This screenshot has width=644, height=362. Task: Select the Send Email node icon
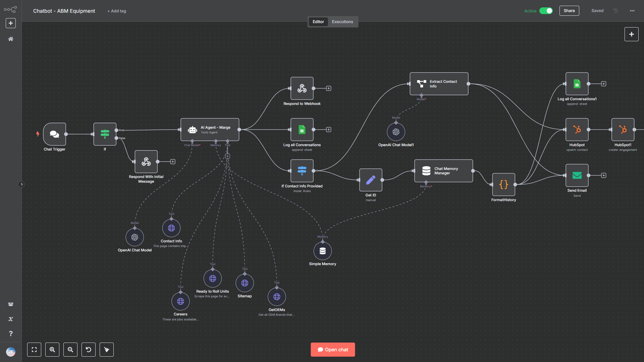point(577,175)
